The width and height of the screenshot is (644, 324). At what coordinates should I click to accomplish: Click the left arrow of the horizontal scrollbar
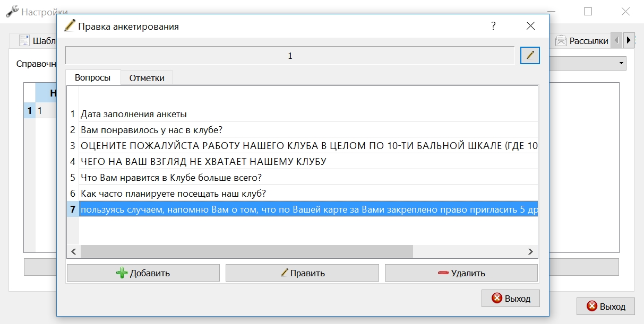click(x=73, y=251)
